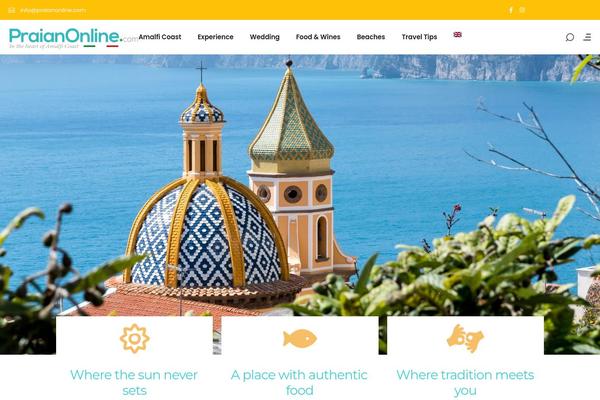This screenshot has width=600, height=400.
Task: Open the Travel Tips menu
Action: tap(419, 37)
